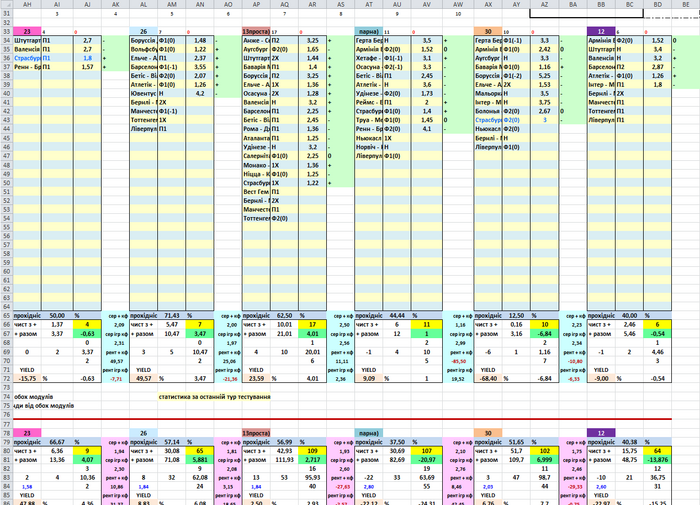Screen dimensions: 700x505
Task: Select row header 77
Action: pyautogui.click(x=6, y=424)
